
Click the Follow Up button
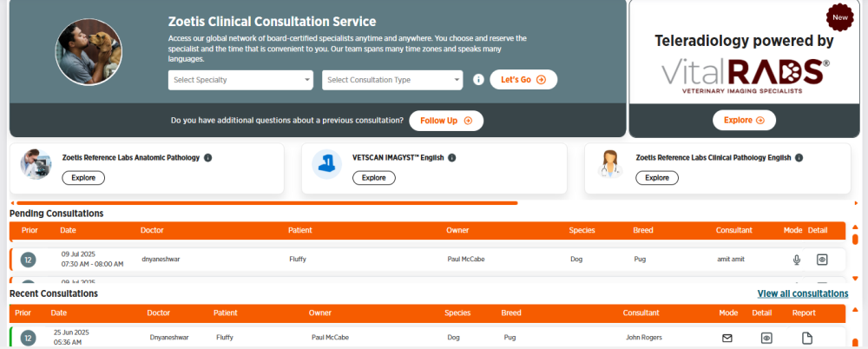click(446, 121)
